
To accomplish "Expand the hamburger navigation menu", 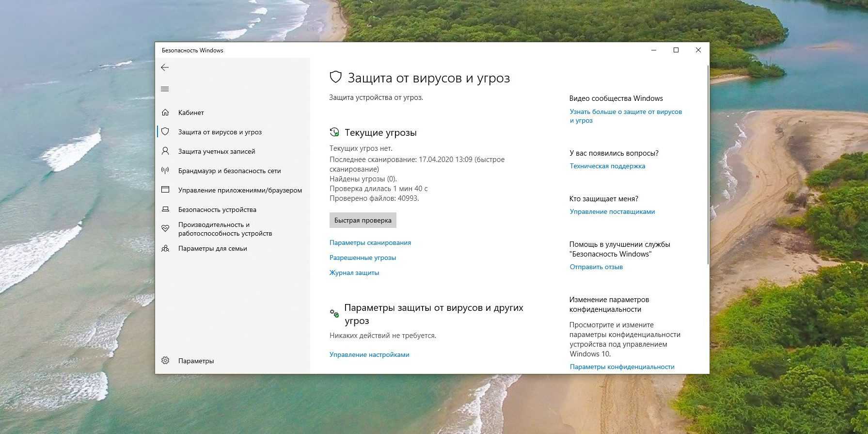I will [165, 89].
